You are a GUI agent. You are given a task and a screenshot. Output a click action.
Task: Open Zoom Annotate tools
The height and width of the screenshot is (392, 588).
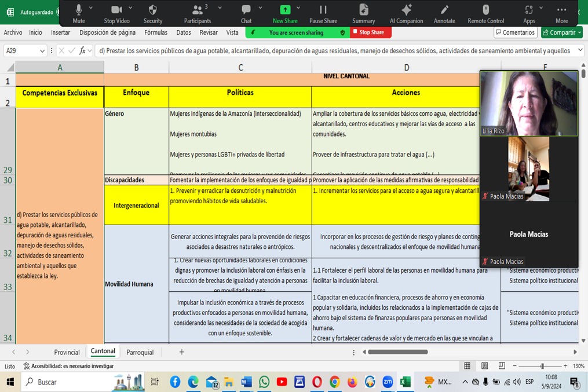444,14
